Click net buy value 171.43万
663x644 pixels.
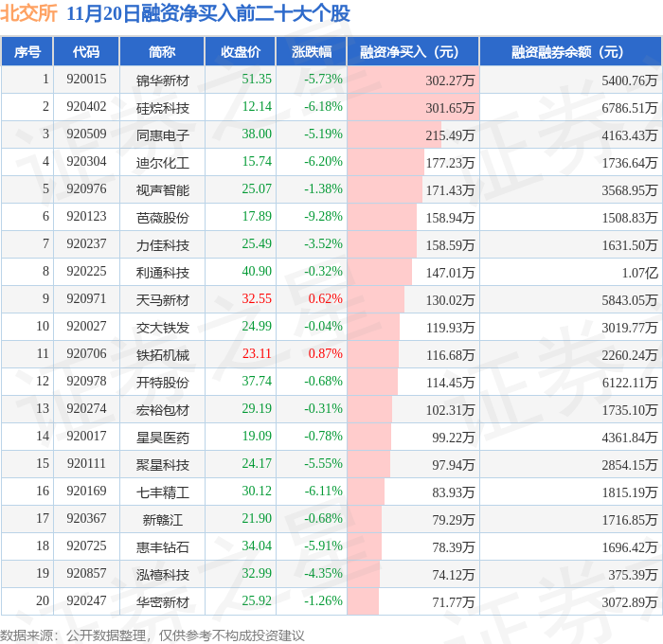click(x=450, y=190)
